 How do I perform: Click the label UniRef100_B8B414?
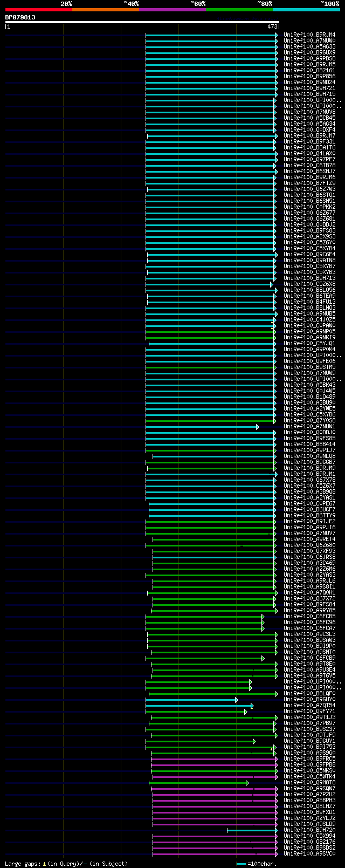(x=309, y=445)
